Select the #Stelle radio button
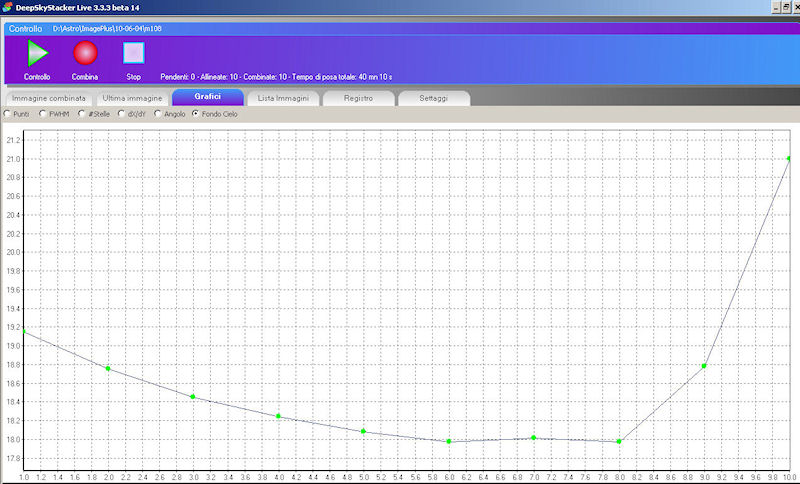Screen dimensions: 800x484 click(x=82, y=114)
